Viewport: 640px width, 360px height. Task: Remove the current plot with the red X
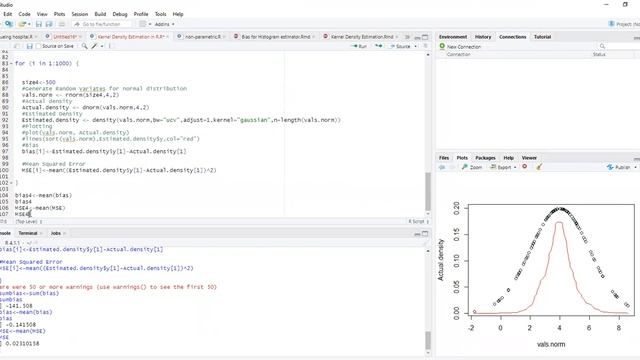click(524, 167)
